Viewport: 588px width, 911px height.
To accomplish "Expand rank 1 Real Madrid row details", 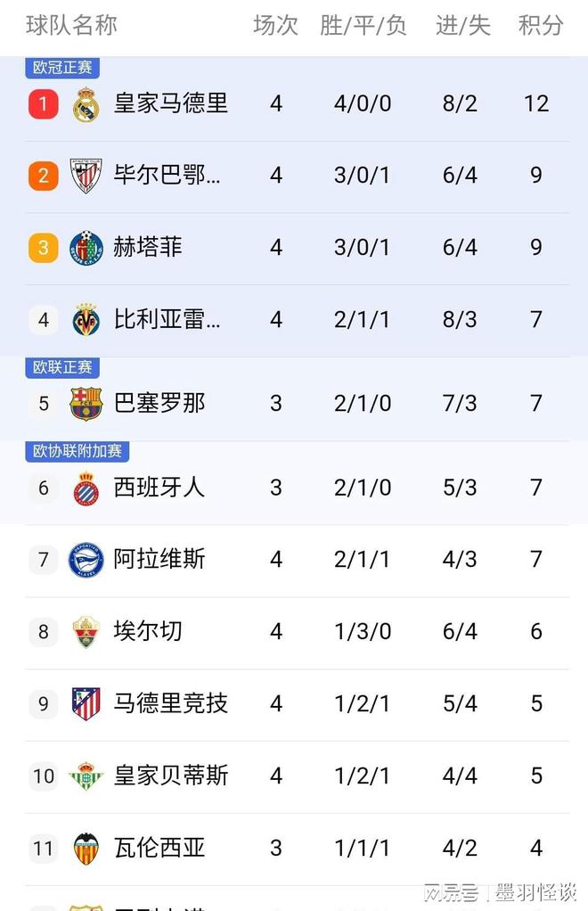I will click(x=294, y=103).
